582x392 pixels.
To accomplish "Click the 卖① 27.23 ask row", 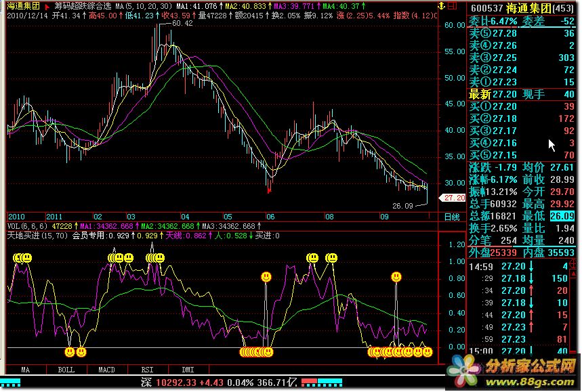I will pos(522,82).
